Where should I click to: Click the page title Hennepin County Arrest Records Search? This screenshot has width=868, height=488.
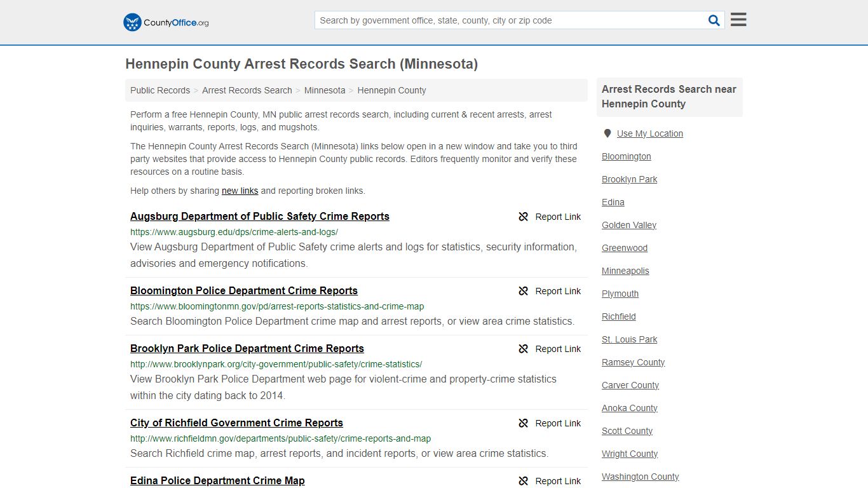pyautogui.click(x=301, y=64)
